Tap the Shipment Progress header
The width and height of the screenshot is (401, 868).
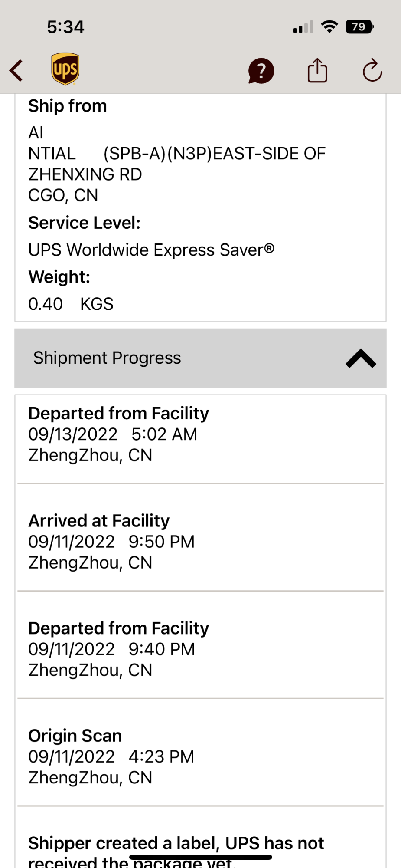coord(107,358)
